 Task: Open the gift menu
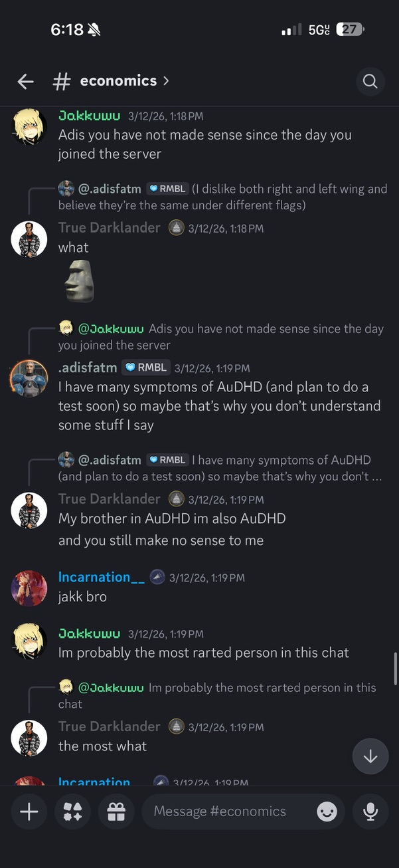pos(116,811)
